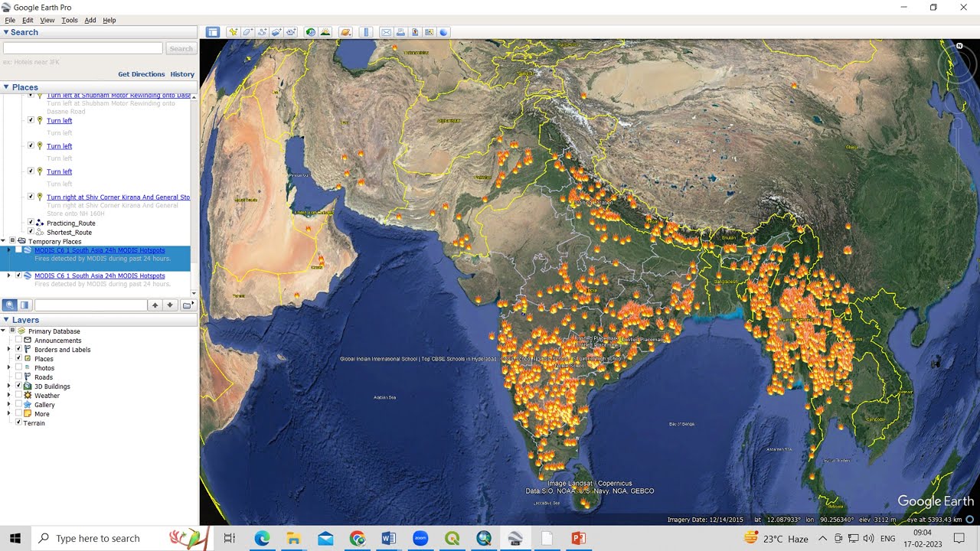
Task: Select the Add Path tool
Action: 262,32
